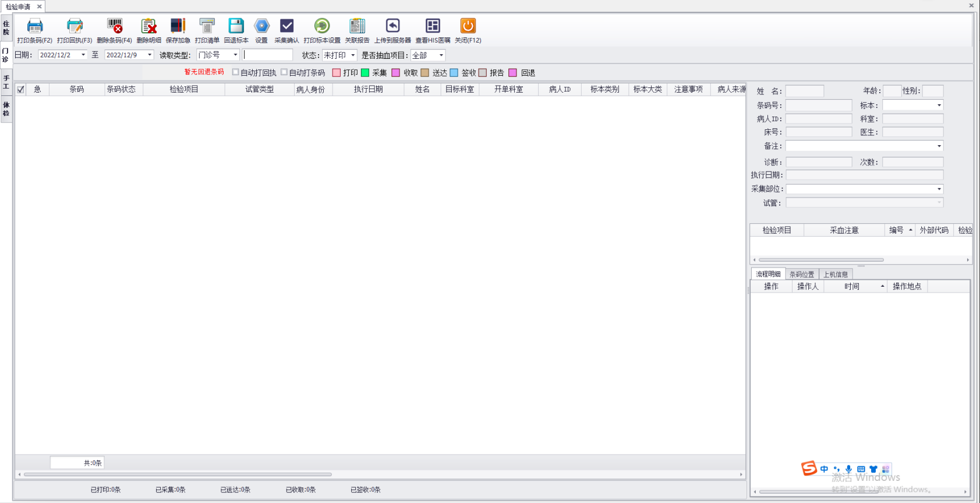Viewport: 980px width, 503px height.
Task: Switch to the 体检 side tab
Action: [x=6, y=109]
